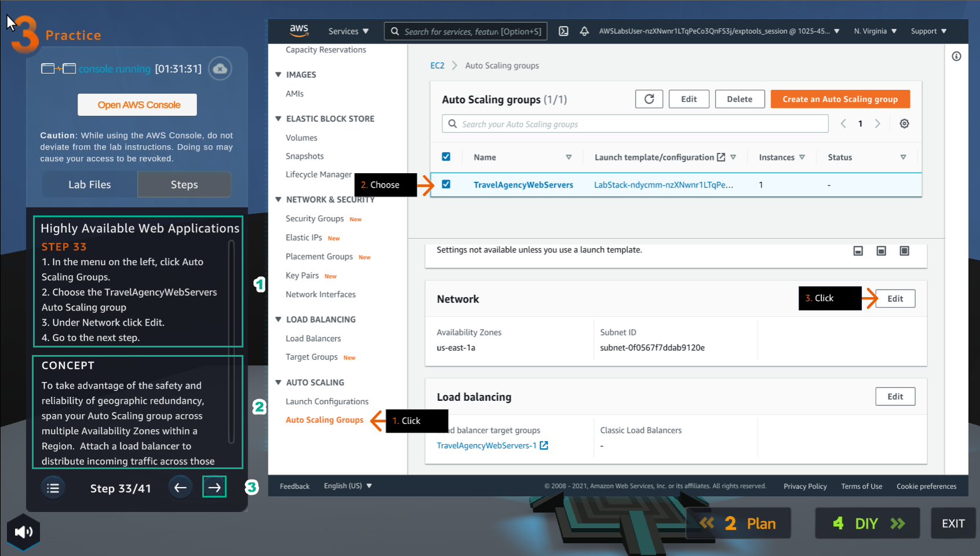The height and width of the screenshot is (556, 980).
Task: Set details split panel to half height
Action: click(881, 251)
